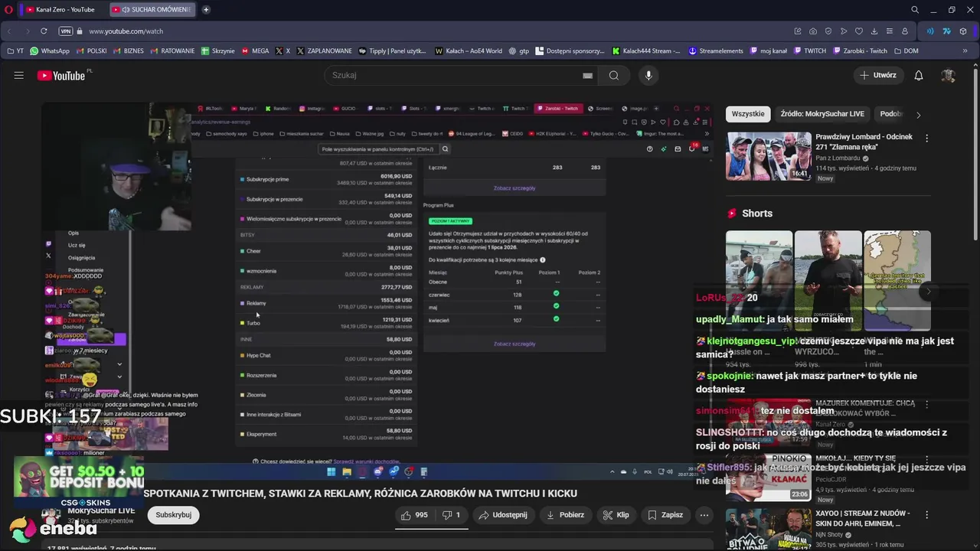Open the YT bookmarks folder

[15, 51]
